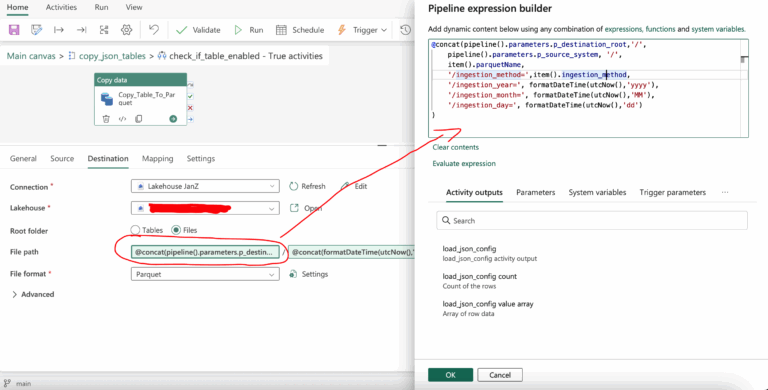Viewport: 768px width, 390px height.
Task: Click the Save-as edit icon in toolbar
Action: (36, 30)
